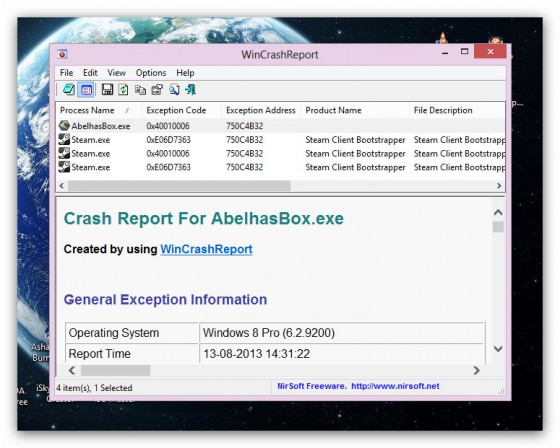
Task: Click the AbelhasBox.exe process icon
Action: point(64,125)
